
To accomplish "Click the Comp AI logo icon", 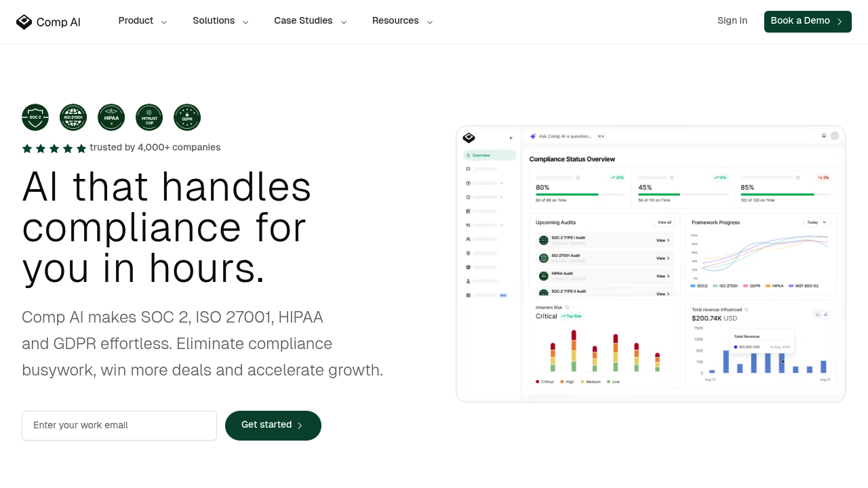I will pos(24,22).
